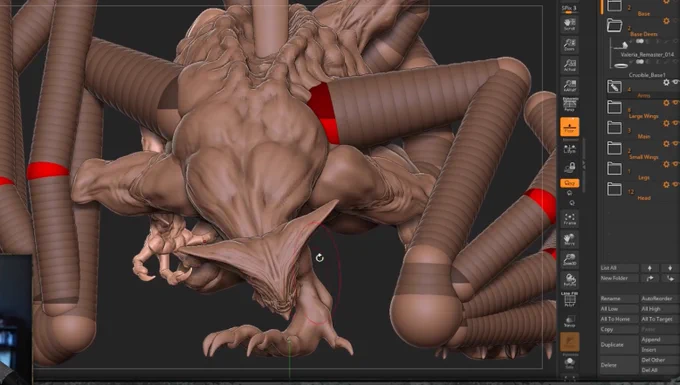This screenshot has width=680, height=385.
Task: Click the AutoReorder button
Action: coord(660,299)
